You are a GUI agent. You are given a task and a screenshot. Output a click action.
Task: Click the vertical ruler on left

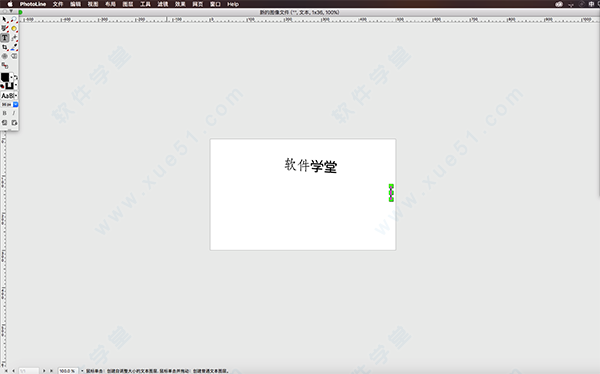[x=3, y=249]
